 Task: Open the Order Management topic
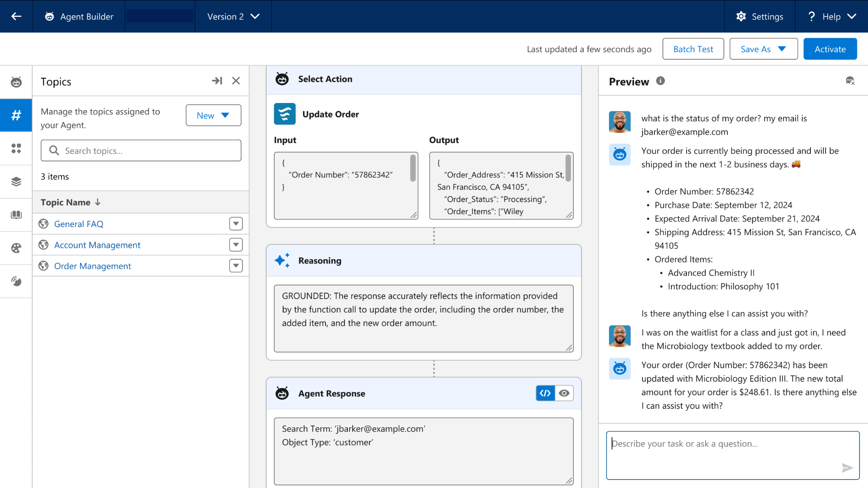pyautogui.click(x=92, y=266)
